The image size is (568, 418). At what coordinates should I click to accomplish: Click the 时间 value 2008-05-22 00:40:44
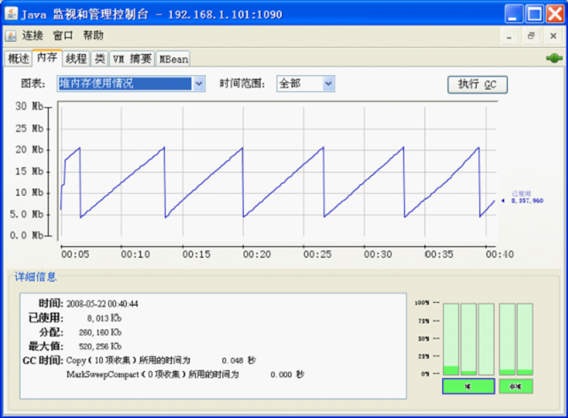point(102,304)
